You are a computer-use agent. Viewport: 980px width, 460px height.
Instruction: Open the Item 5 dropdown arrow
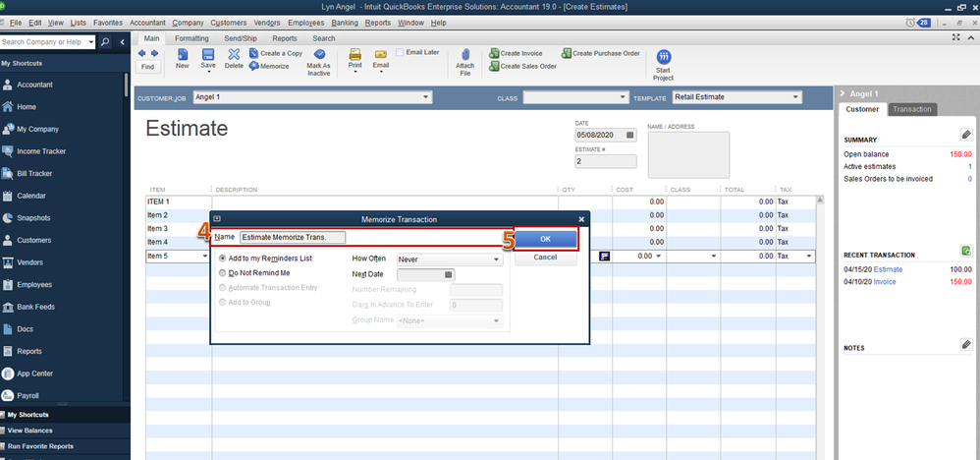205,256
